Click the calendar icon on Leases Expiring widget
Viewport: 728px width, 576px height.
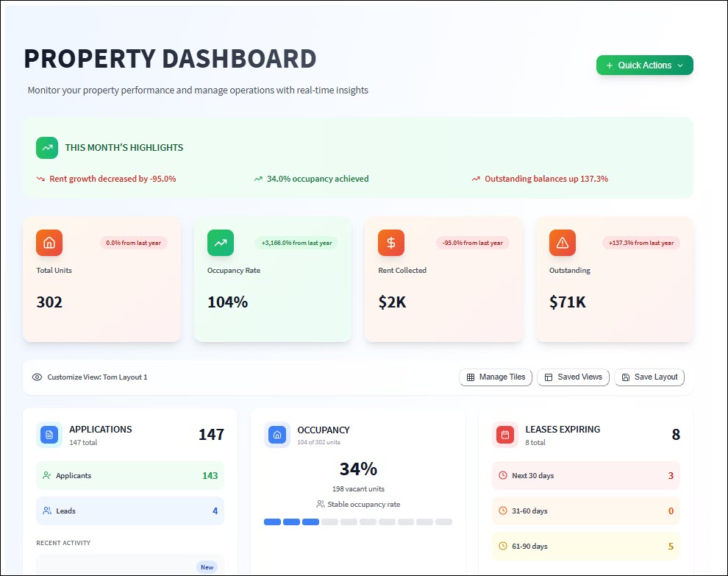(x=504, y=435)
